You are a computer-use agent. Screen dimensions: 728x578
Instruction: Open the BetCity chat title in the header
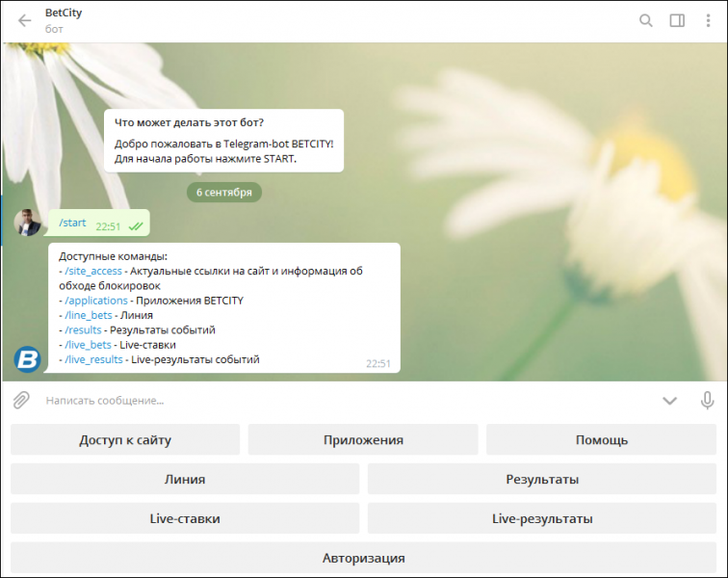click(x=64, y=13)
